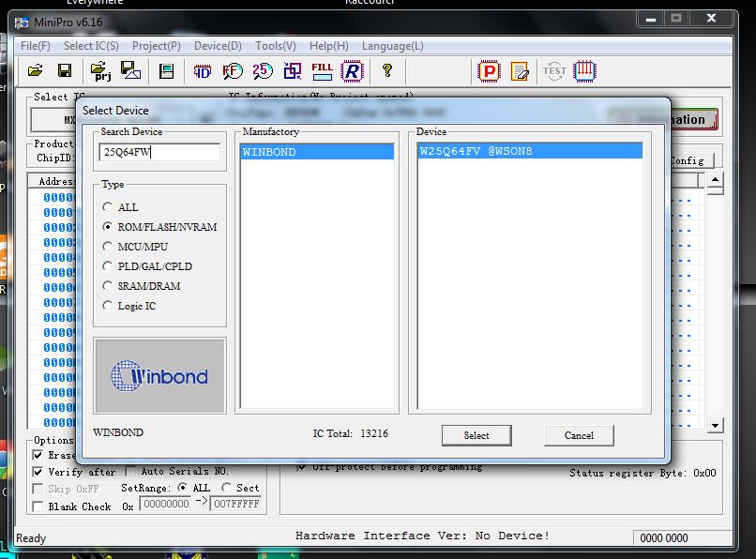Open the Select IC(S) menu
The height and width of the screenshot is (559, 756).
[91, 46]
